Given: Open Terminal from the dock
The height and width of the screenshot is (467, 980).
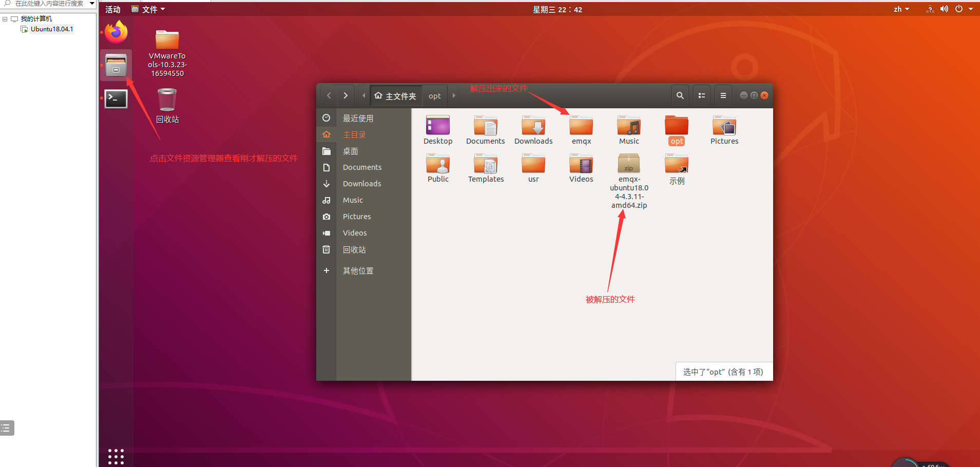Looking at the screenshot, I should [116, 99].
